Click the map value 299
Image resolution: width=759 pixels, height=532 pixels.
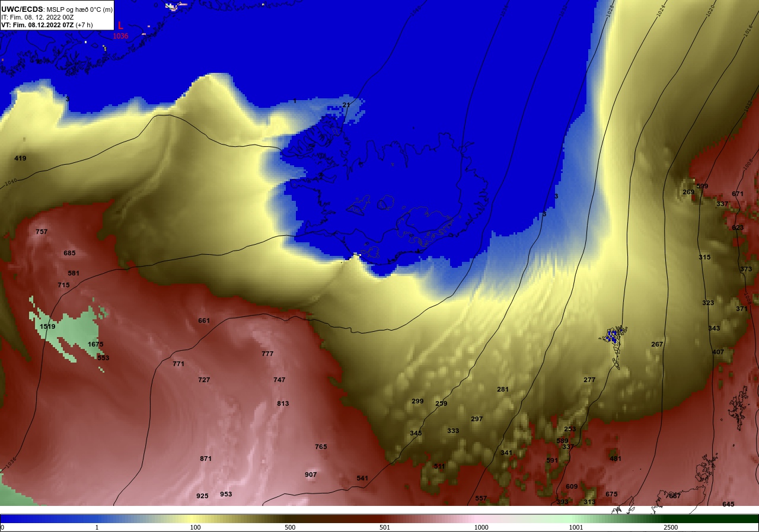coord(417,401)
